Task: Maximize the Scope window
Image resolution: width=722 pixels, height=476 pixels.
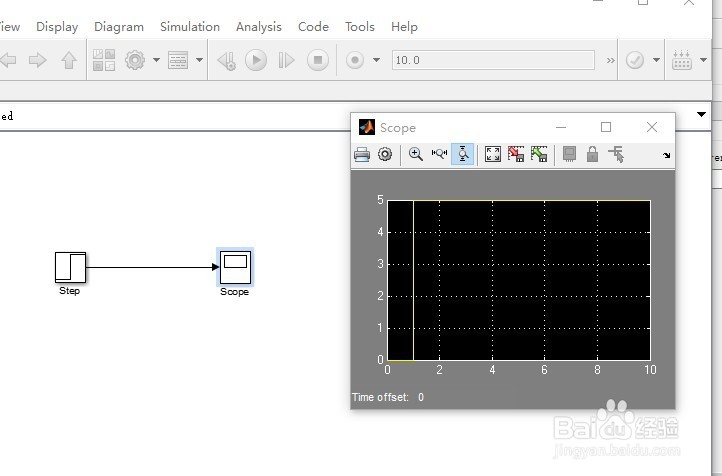Action: [606, 127]
